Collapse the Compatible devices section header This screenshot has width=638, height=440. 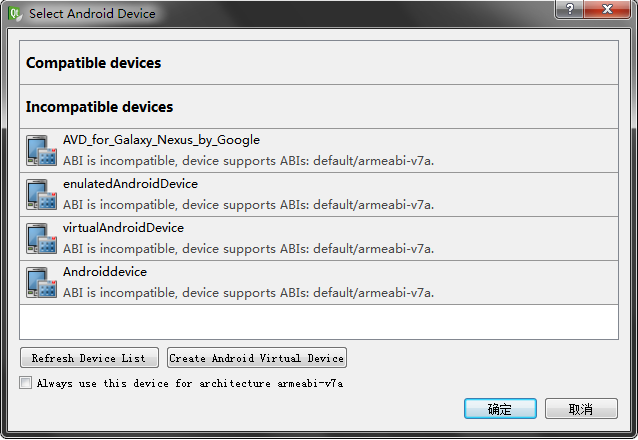[x=319, y=63]
